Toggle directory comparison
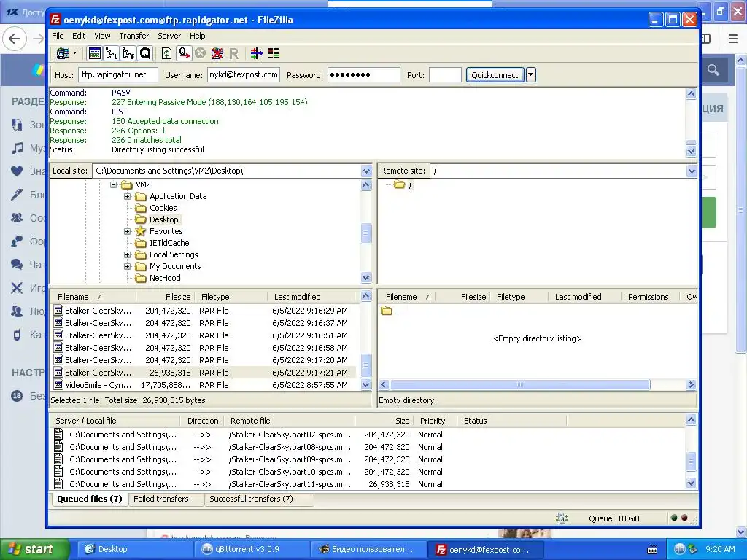 (274, 53)
